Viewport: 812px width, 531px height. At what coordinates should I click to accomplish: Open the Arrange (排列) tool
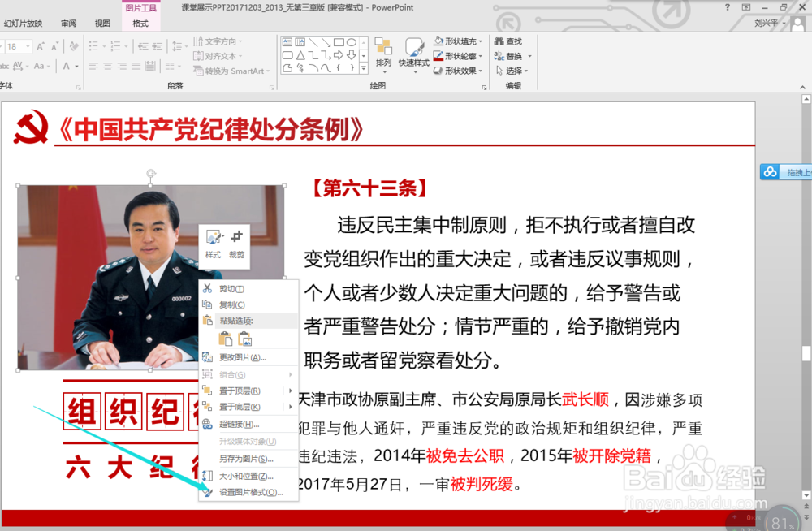(382, 55)
